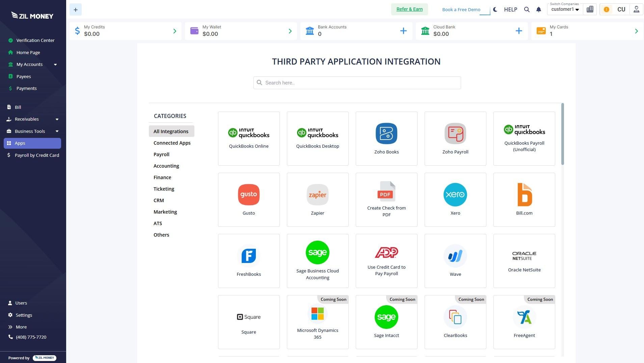Open the Bill.com integration
This screenshot has height=363, width=644.
[524, 200]
